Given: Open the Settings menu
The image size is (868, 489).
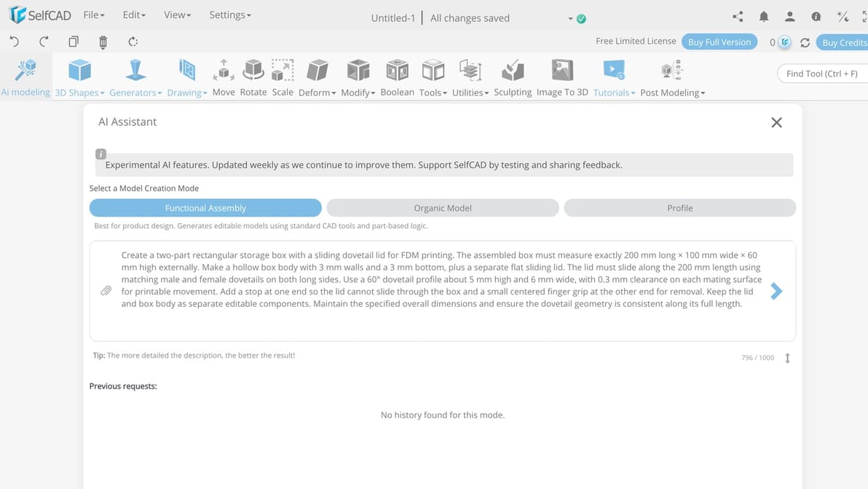Looking at the screenshot, I should pyautogui.click(x=229, y=15).
